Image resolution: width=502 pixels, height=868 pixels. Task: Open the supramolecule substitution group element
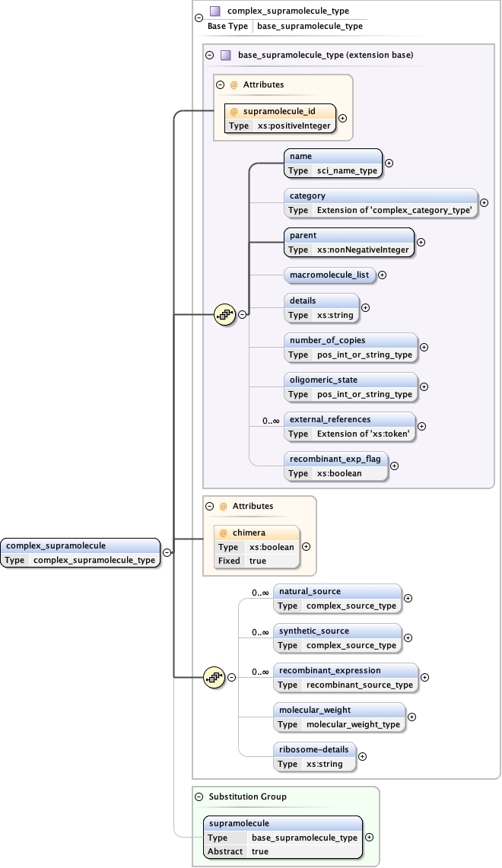[x=282, y=837]
